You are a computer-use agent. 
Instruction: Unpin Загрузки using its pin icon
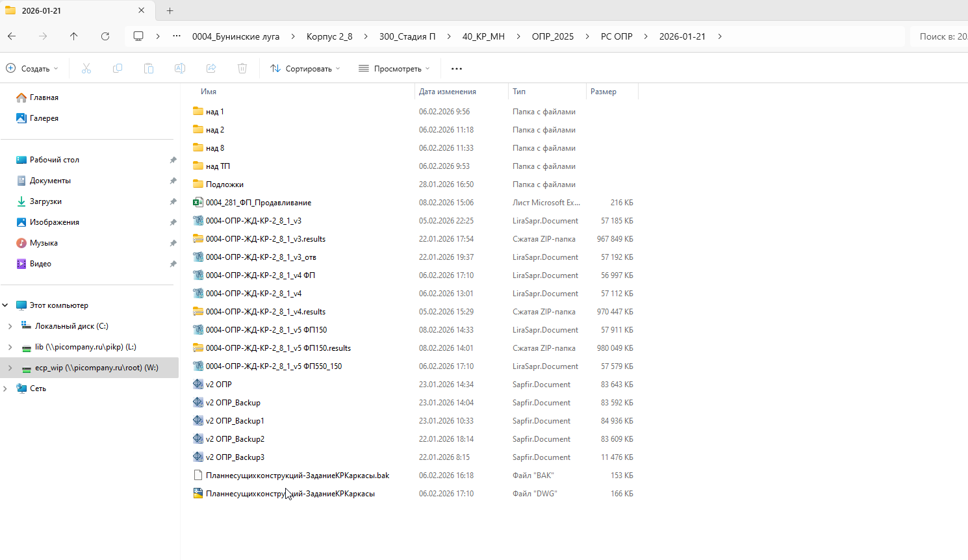173,201
